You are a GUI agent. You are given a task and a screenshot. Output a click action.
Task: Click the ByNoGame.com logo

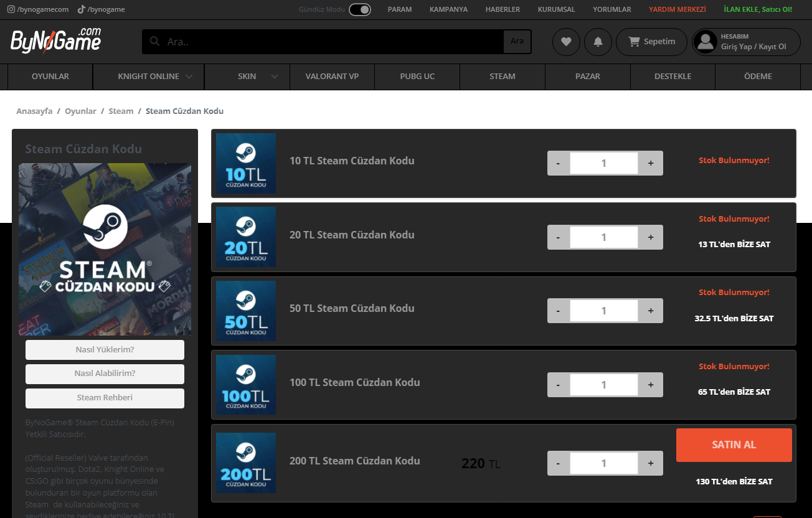click(56, 40)
